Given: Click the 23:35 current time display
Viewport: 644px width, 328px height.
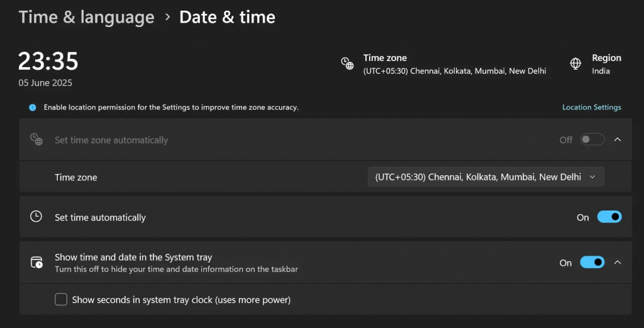Looking at the screenshot, I should pyautogui.click(x=48, y=62).
